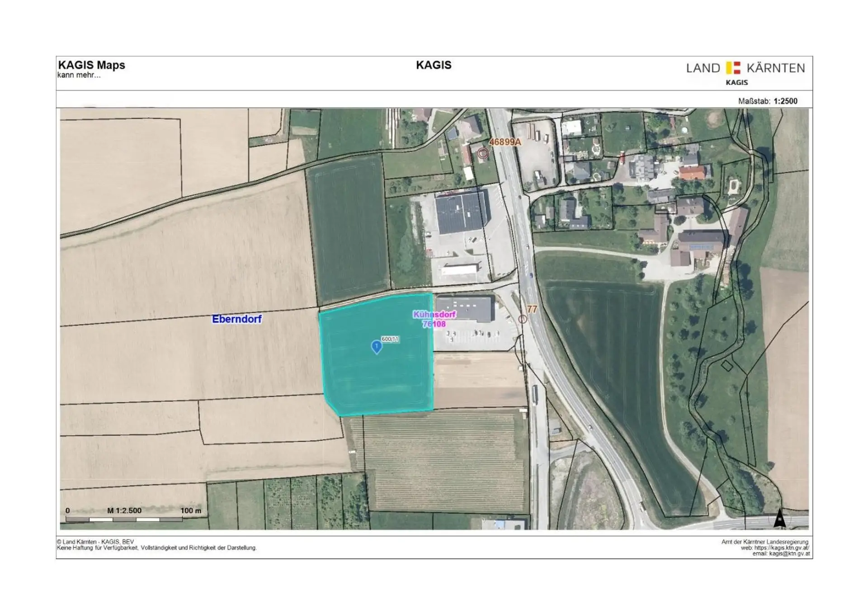
Task: Click the Land Kärnten flag logo
Action: [733, 68]
